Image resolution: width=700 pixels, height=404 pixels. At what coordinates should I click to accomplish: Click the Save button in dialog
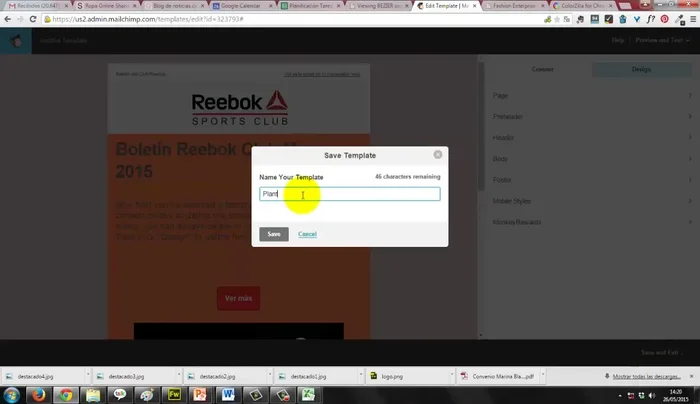click(x=273, y=234)
